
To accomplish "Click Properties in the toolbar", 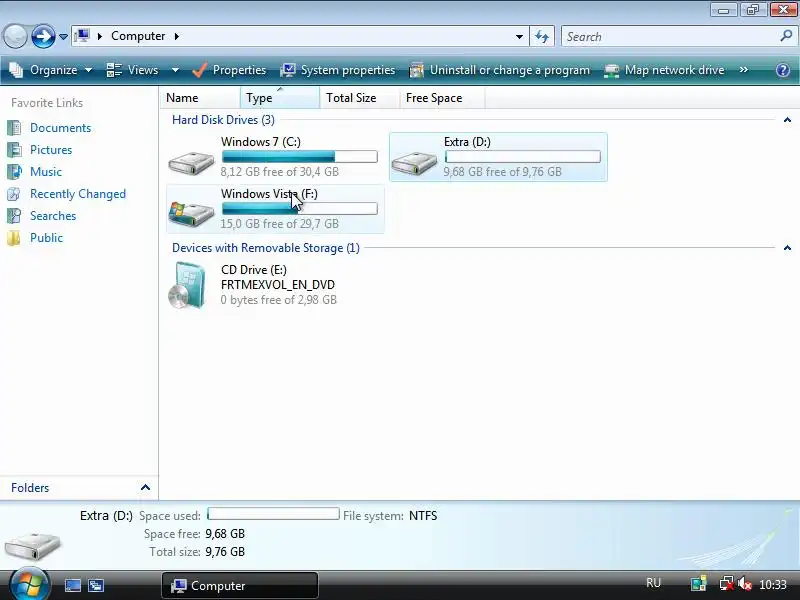I will coord(229,70).
